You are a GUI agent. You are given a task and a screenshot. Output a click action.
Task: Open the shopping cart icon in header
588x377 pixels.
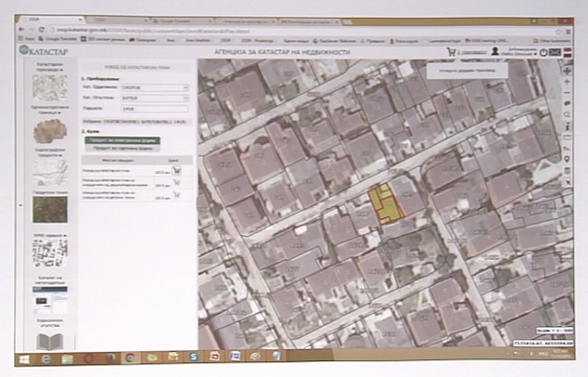pyautogui.click(x=451, y=52)
